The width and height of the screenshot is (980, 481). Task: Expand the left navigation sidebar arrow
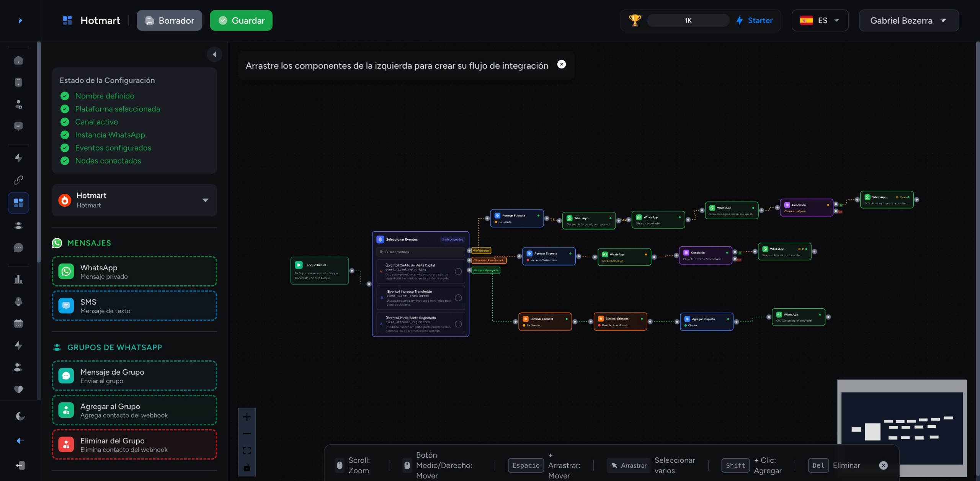pos(20,20)
